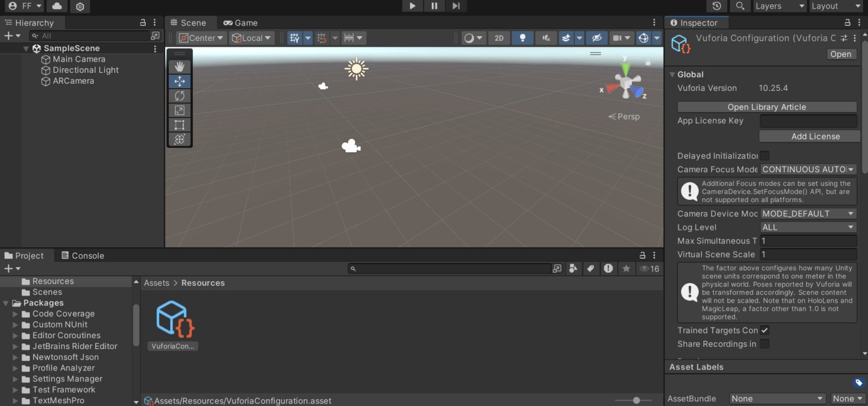Screen dimensions: 868x406
Task: Click the Open Library Article button
Action: pyautogui.click(x=767, y=107)
